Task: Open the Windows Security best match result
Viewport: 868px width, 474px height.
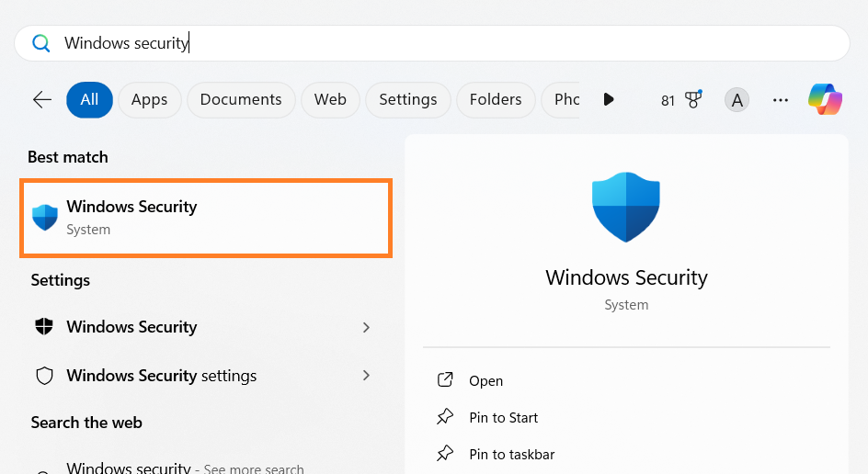Action: point(206,218)
